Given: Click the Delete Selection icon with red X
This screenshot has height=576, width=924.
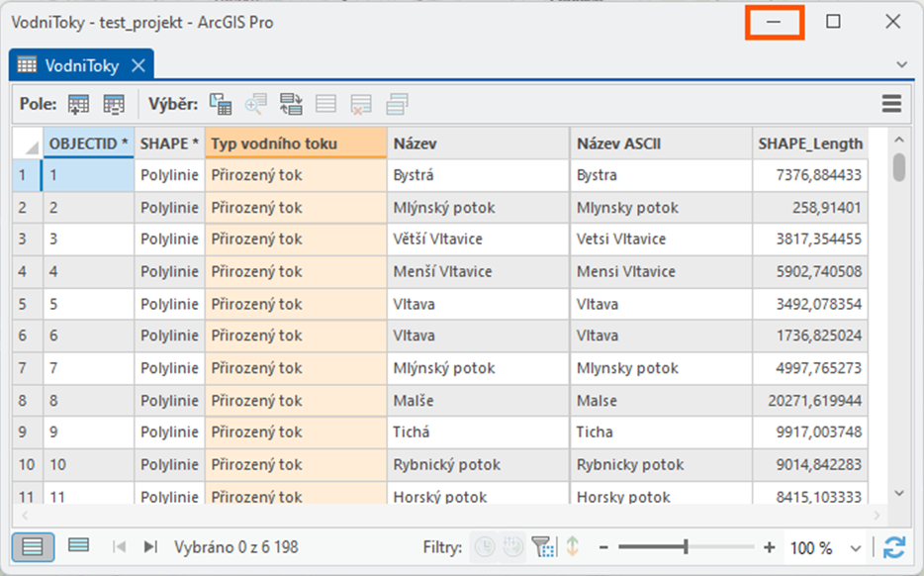Looking at the screenshot, I should click(361, 104).
